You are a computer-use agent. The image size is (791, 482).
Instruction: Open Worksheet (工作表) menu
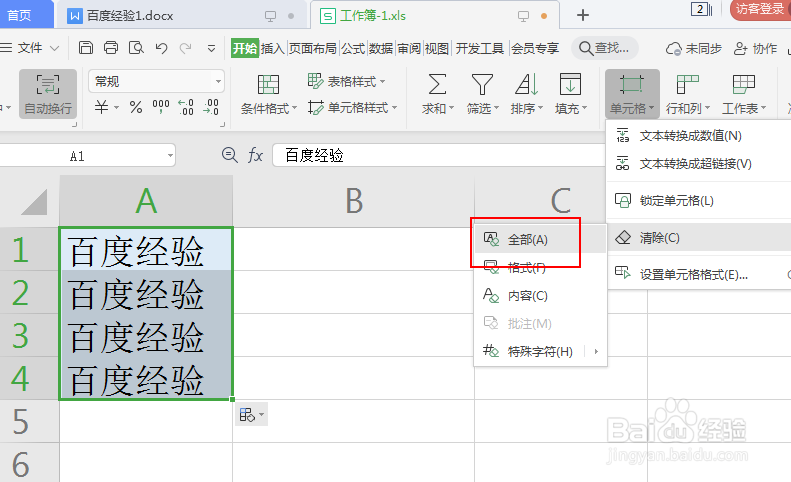click(744, 94)
